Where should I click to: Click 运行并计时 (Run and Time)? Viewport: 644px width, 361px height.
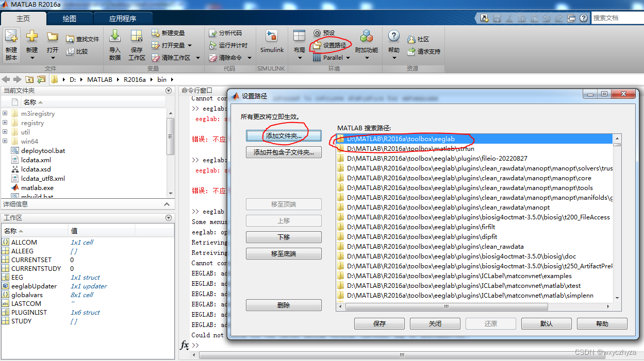(x=228, y=45)
